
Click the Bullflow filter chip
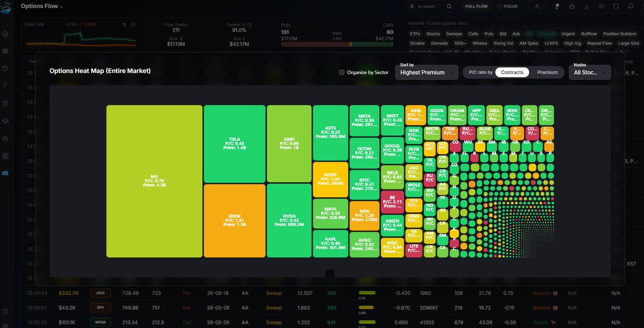click(589, 34)
